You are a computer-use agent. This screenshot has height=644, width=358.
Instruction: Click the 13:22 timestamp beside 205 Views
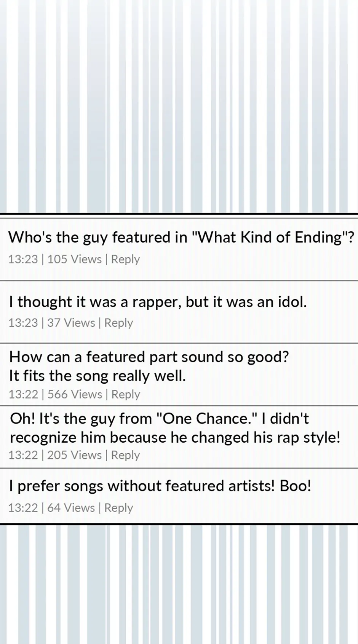(x=23, y=455)
